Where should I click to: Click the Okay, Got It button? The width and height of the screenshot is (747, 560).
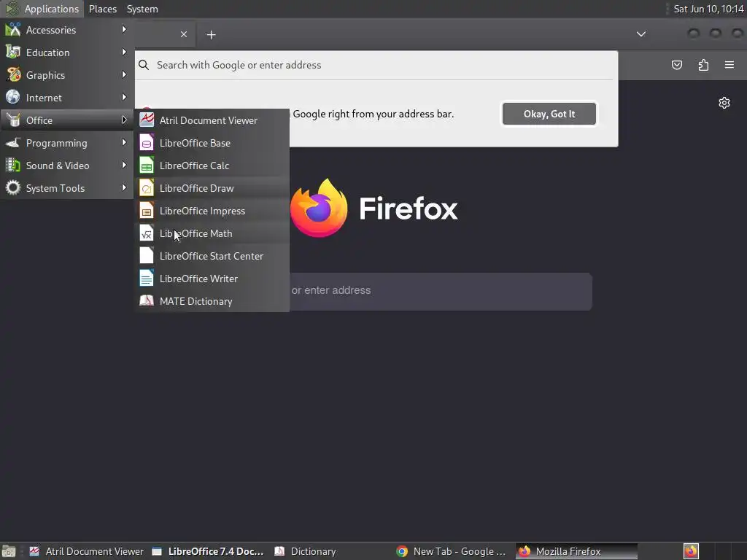point(549,114)
